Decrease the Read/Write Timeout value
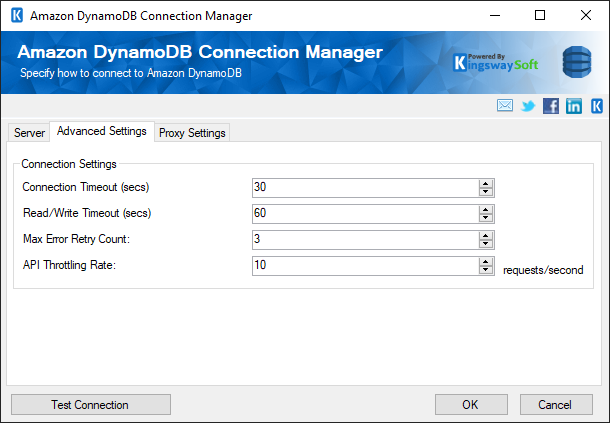Screen dimensions: 610x423 [x=486, y=218]
